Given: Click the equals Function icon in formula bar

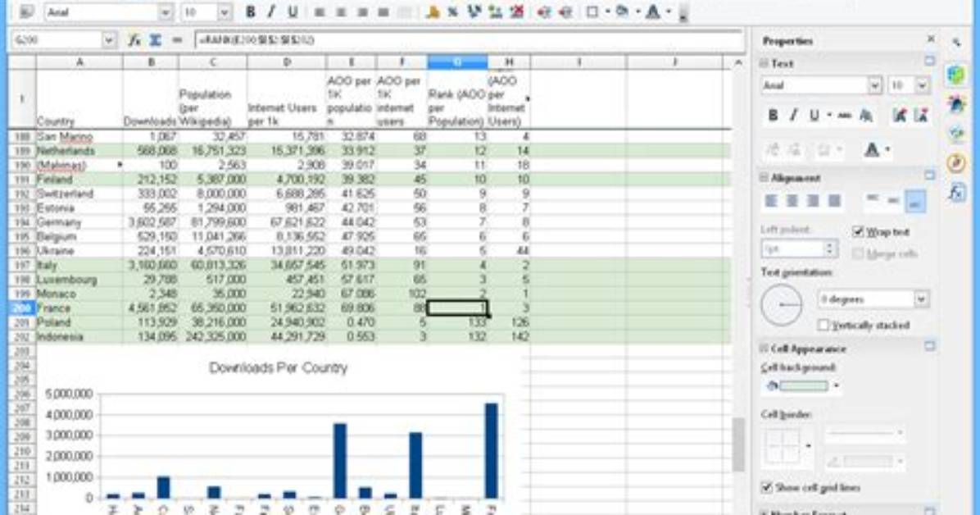Looking at the screenshot, I should coord(177,40).
